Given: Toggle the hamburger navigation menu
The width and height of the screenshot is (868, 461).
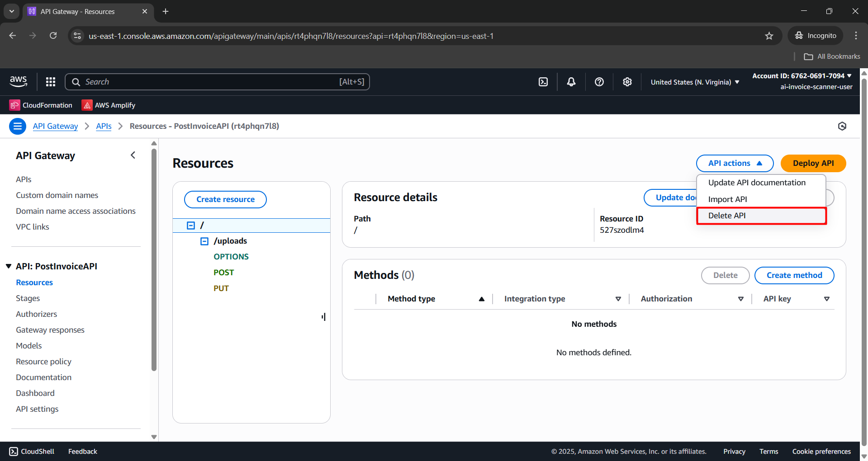Looking at the screenshot, I should coord(17,126).
